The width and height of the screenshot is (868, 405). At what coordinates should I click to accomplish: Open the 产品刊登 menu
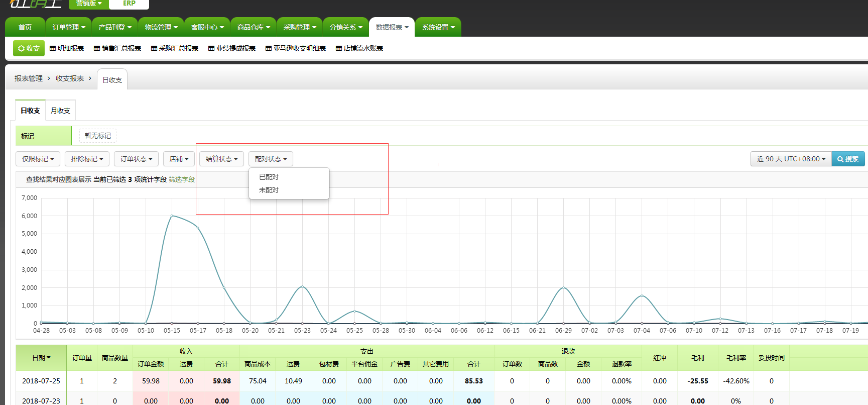click(115, 27)
